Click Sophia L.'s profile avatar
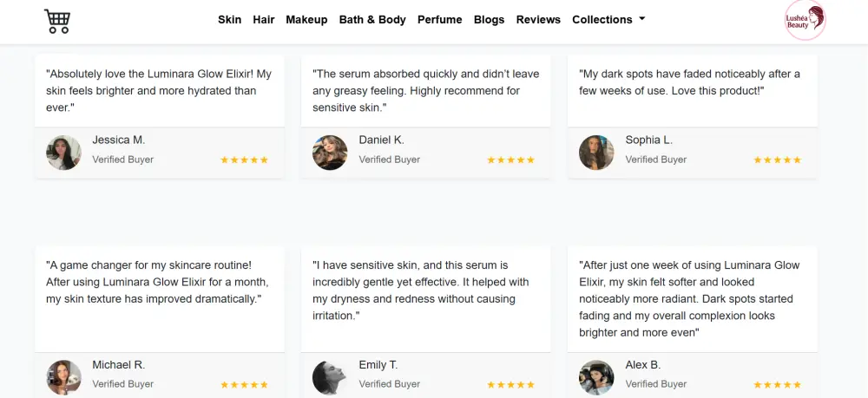Image resolution: width=868 pixels, height=398 pixels. tap(596, 153)
